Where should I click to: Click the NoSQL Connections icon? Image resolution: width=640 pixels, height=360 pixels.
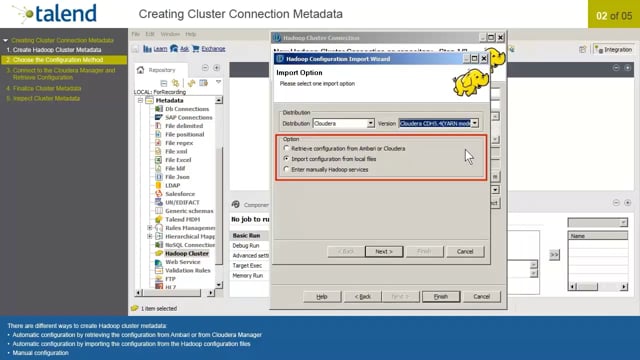(x=158, y=245)
